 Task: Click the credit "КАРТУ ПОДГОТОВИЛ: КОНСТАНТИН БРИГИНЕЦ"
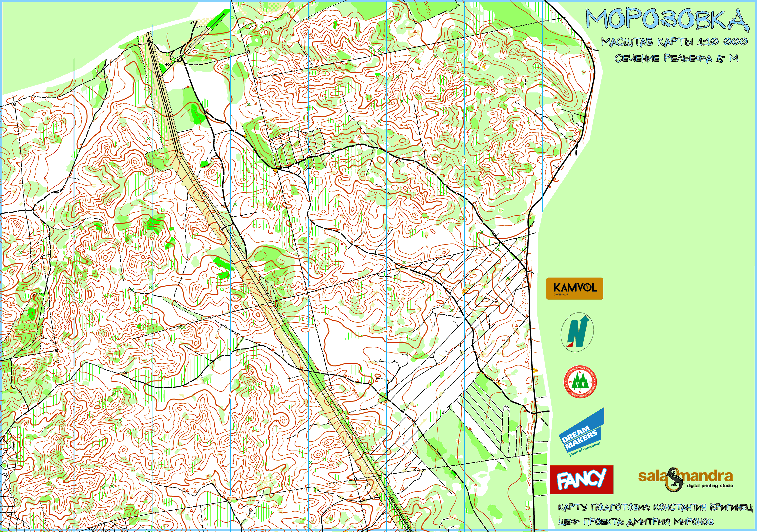655,507
